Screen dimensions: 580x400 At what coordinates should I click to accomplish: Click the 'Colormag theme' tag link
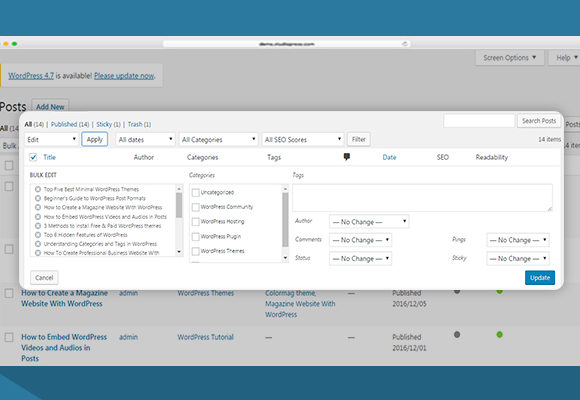click(290, 293)
